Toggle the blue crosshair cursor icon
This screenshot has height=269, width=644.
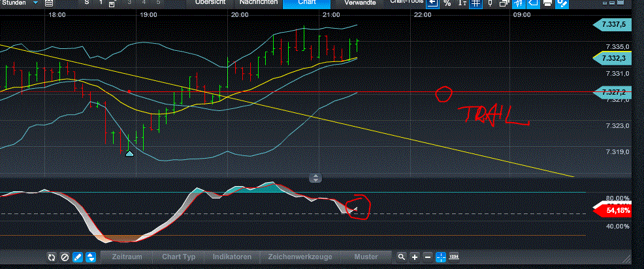click(441, 257)
